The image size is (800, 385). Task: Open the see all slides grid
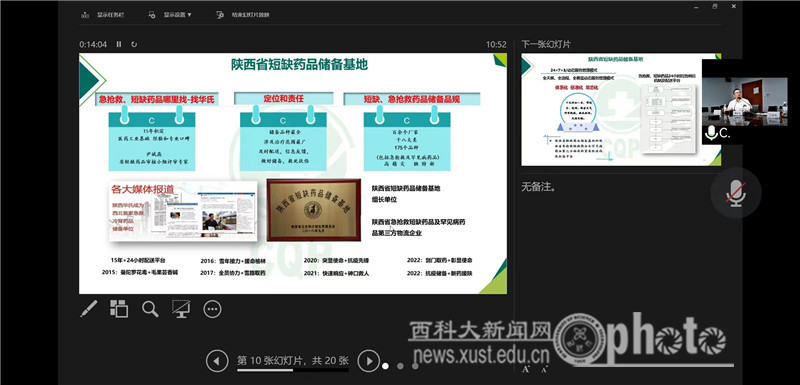(119, 309)
